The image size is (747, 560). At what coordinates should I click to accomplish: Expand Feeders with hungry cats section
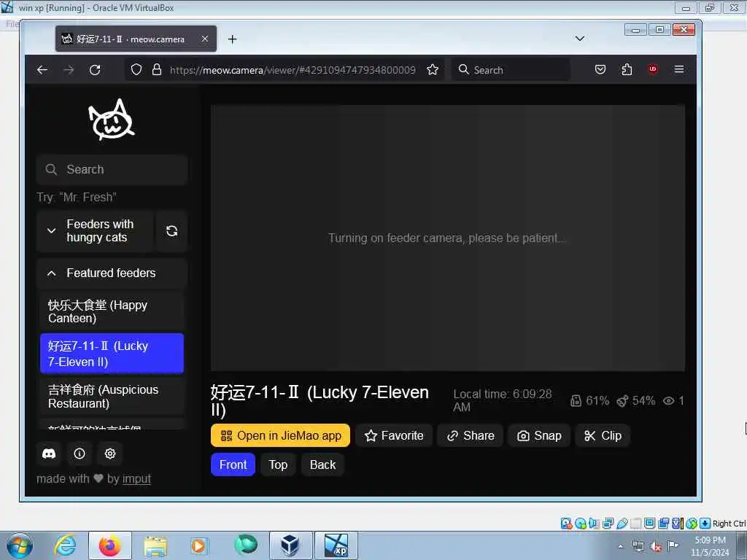pyautogui.click(x=95, y=231)
